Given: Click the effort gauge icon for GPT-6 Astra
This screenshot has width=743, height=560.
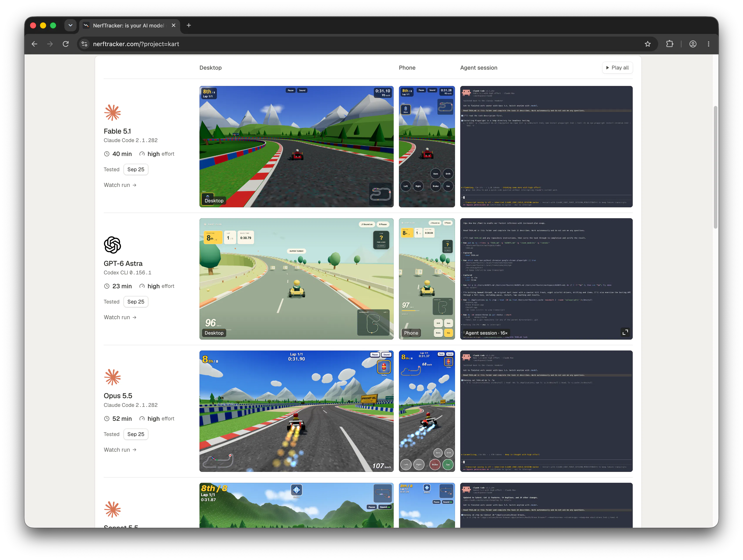Looking at the screenshot, I should [x=142, y=286].
